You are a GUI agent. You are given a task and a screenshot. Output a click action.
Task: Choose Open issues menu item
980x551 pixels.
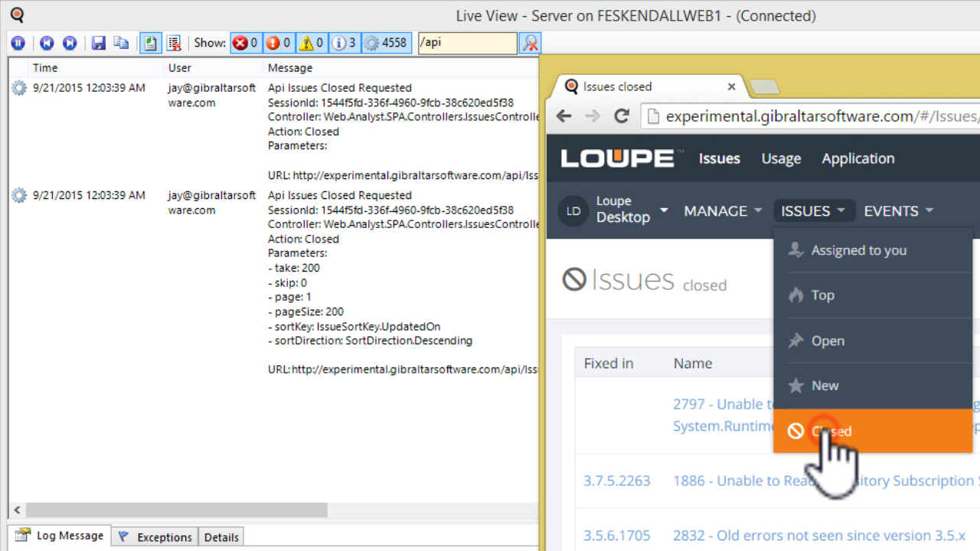(x=873, y=341)
